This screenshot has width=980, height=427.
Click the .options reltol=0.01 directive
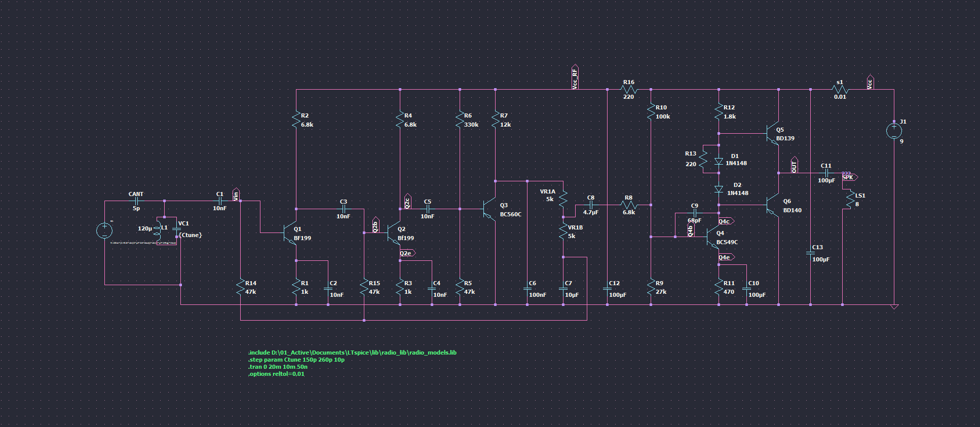point(276,374)
